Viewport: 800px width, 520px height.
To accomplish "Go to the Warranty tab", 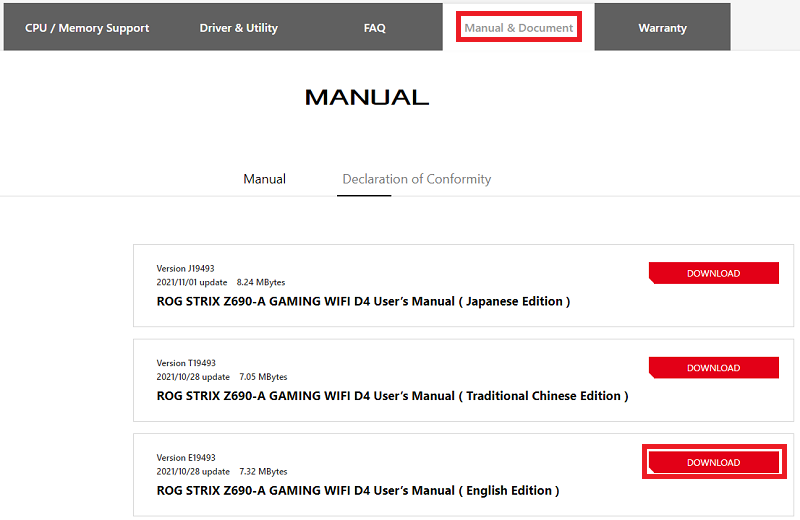I will click(x=662, y=28).
